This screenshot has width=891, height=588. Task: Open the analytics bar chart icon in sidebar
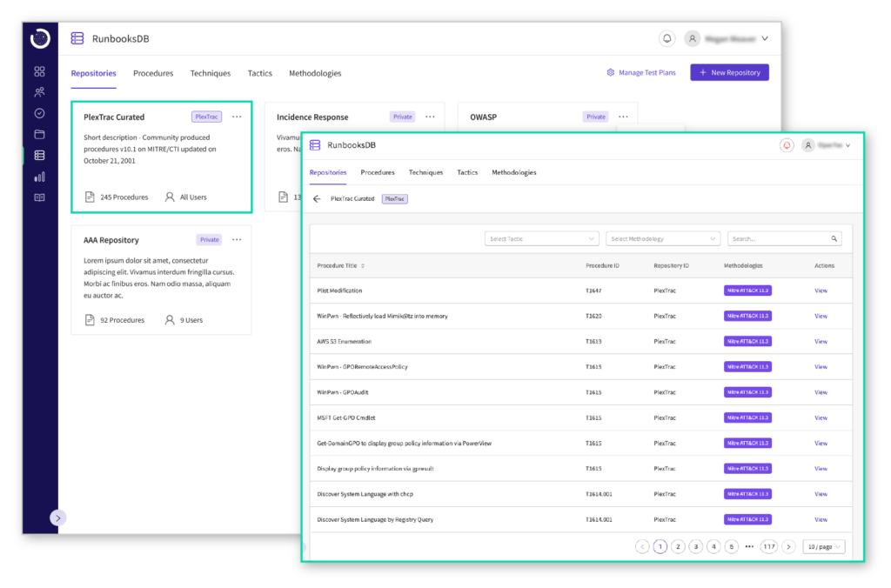39,177
